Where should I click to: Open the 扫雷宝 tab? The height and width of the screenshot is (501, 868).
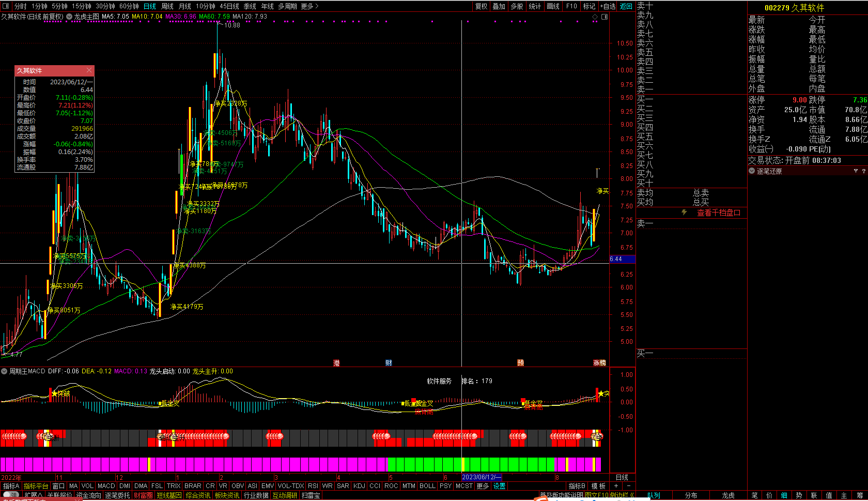pyautogui.click(x=311, y=495)
